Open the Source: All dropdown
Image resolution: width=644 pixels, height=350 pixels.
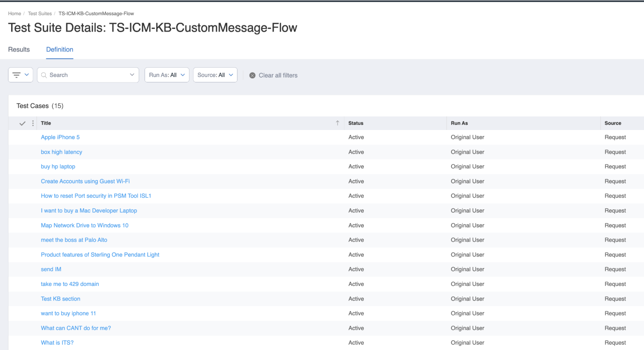tap(215, 75)
